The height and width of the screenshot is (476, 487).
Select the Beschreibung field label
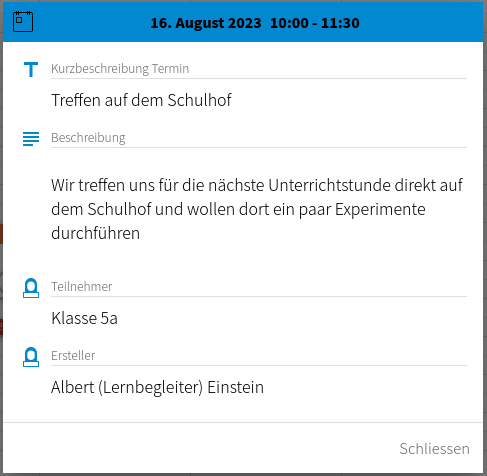[88, 138]
